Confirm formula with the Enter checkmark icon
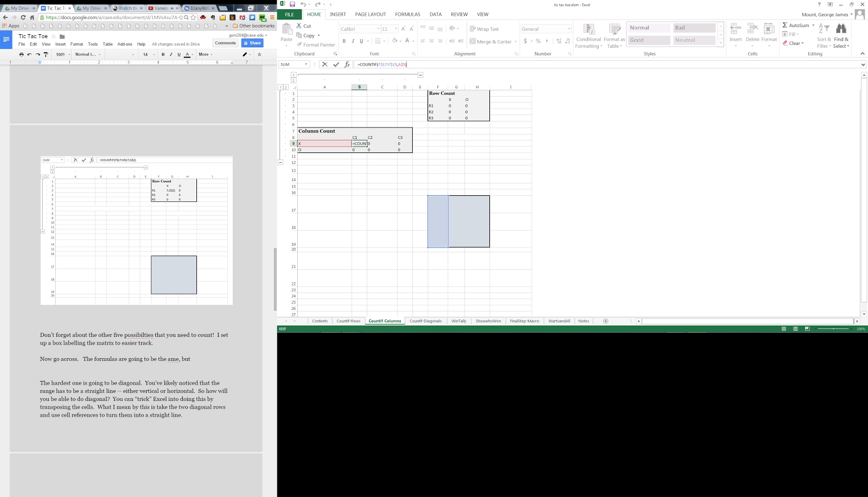The image size is (868, 497). point(336,65)
